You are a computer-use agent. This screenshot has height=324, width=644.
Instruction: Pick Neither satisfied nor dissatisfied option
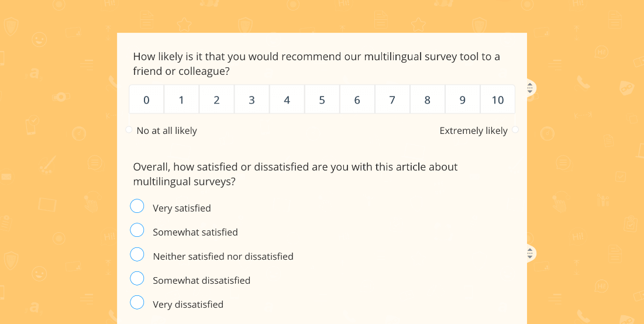[137, 254]
